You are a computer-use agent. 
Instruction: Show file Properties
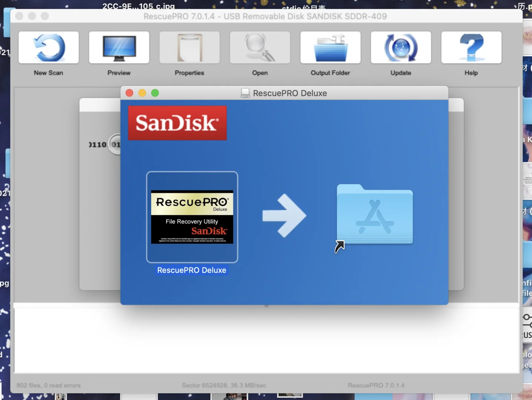(189, 48)
